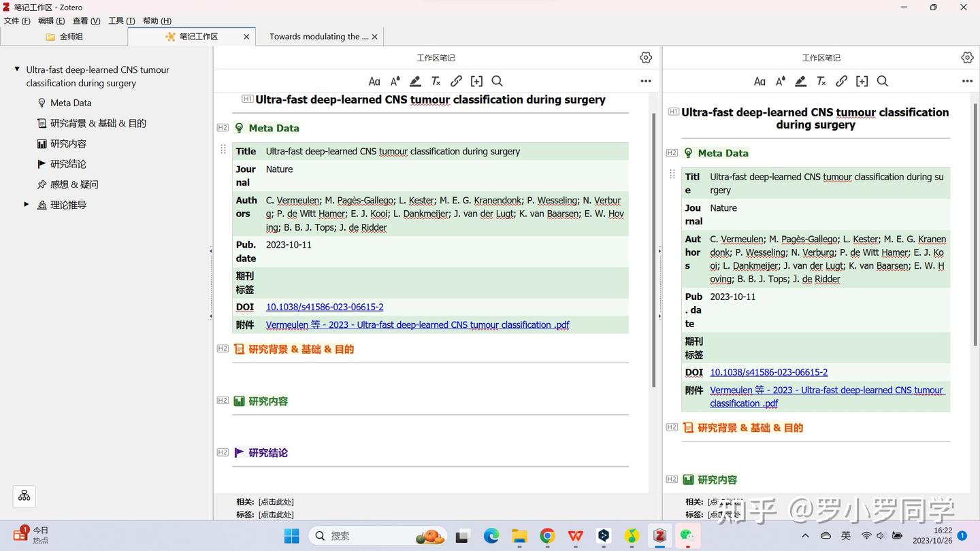Select 研究结论 in the note outline

(x=67, y=163)
